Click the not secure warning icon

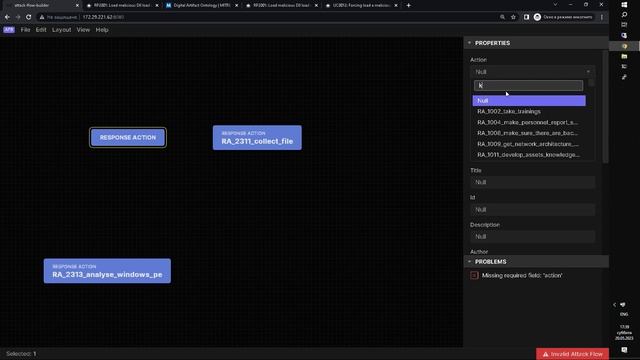pos(42,17)
